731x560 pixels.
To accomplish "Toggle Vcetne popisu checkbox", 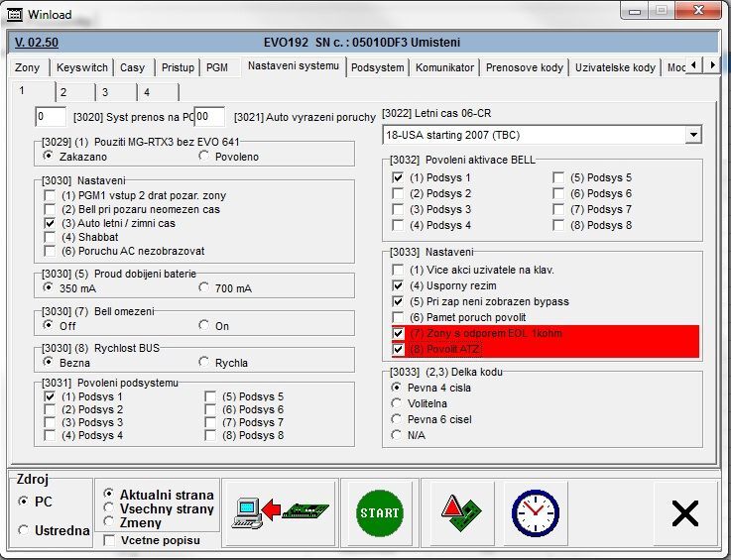I will pyautogui.click(x=109, y=540).
